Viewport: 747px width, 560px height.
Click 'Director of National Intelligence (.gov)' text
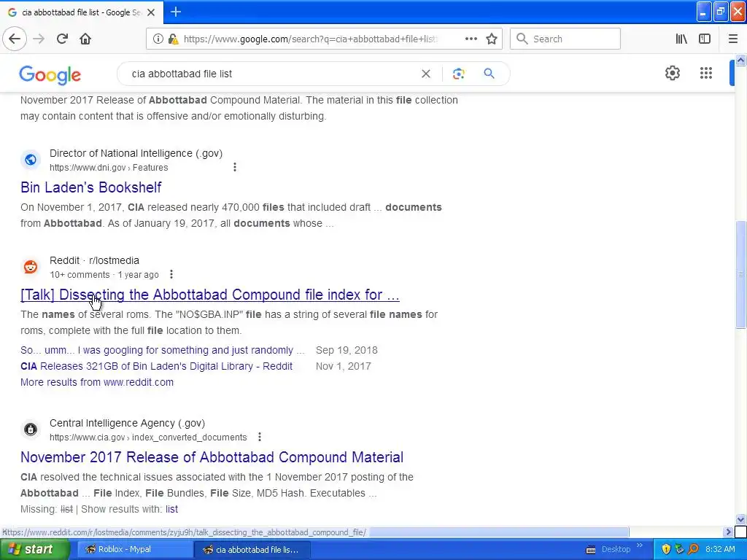pos(136,153)
